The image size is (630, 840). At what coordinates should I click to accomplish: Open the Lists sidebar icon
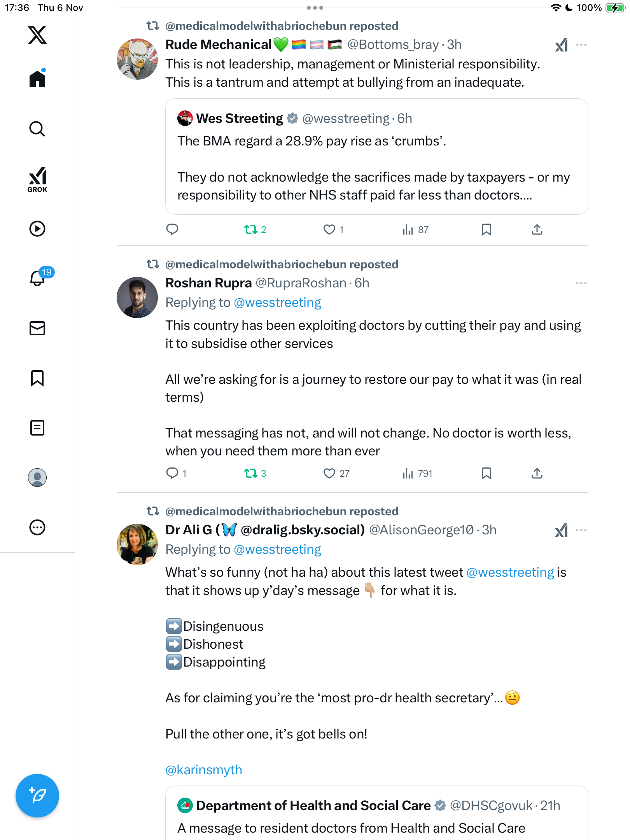[37, 428]
